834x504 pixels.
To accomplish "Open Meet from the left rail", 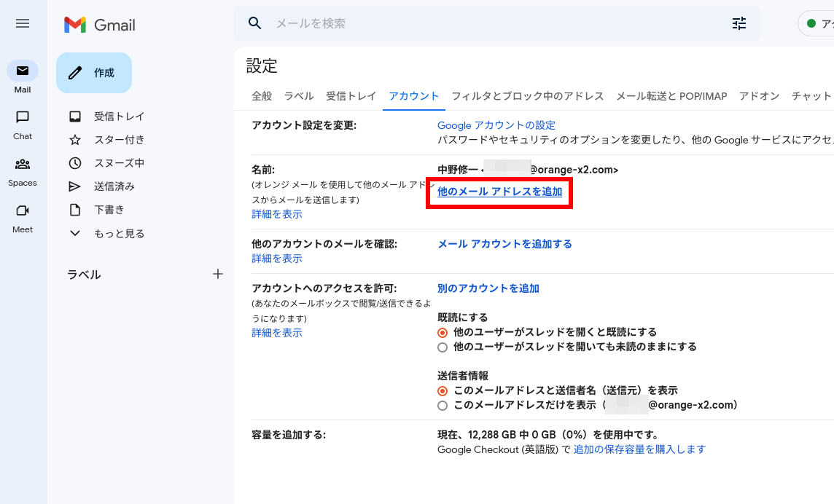I will [23, 211].
